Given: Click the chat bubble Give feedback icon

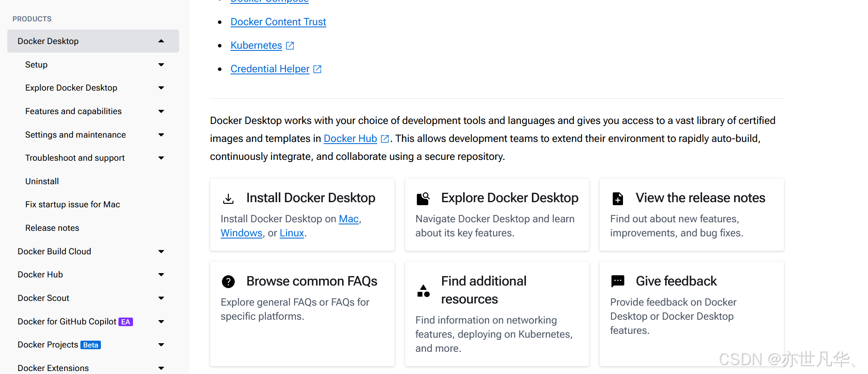Looking at the screenshot, I should coord(618,281).
